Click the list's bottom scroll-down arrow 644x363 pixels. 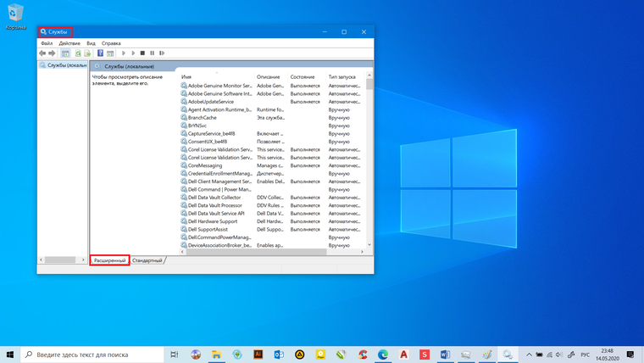(x=369, y=244)
